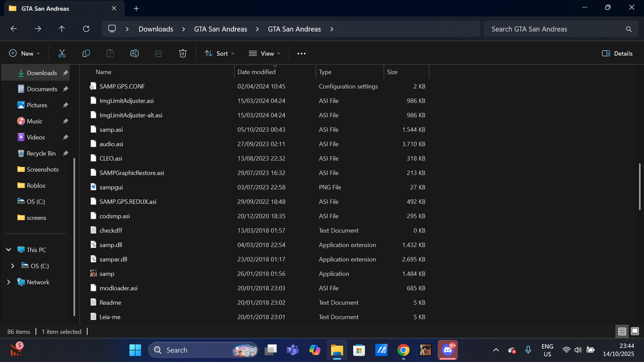Image resolution: width=644 pixels, height=362 pixels.
Task: Click the Paste clipboard icon
Action: (x=110, y=53)
